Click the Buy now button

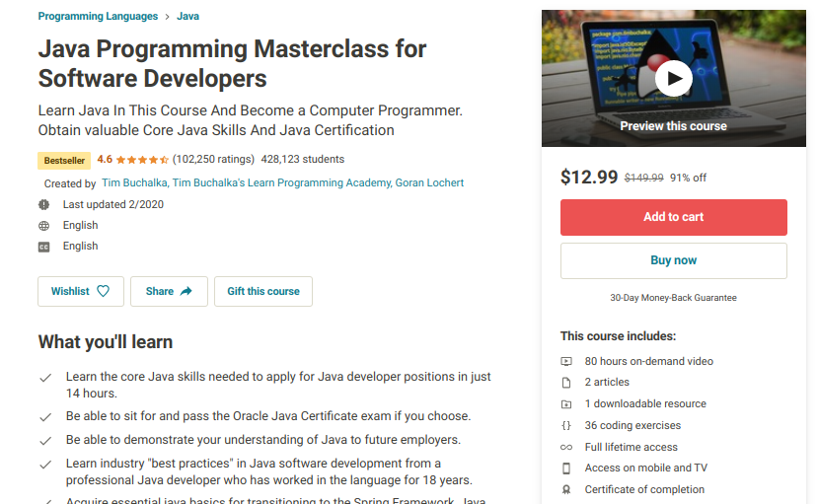click(674, 260)
